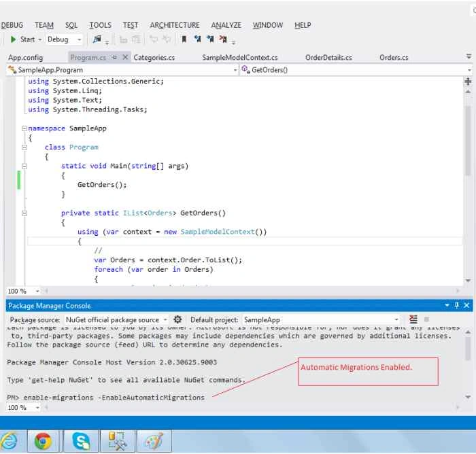Open the Default project dropdown
The image size is (476, 454).
(396, 319)
